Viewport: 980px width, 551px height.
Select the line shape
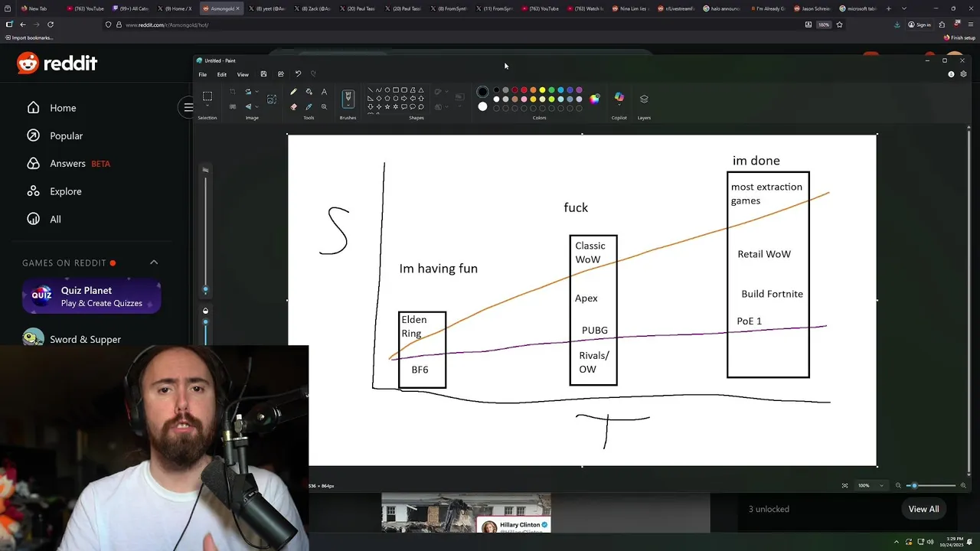click(371, 90)
